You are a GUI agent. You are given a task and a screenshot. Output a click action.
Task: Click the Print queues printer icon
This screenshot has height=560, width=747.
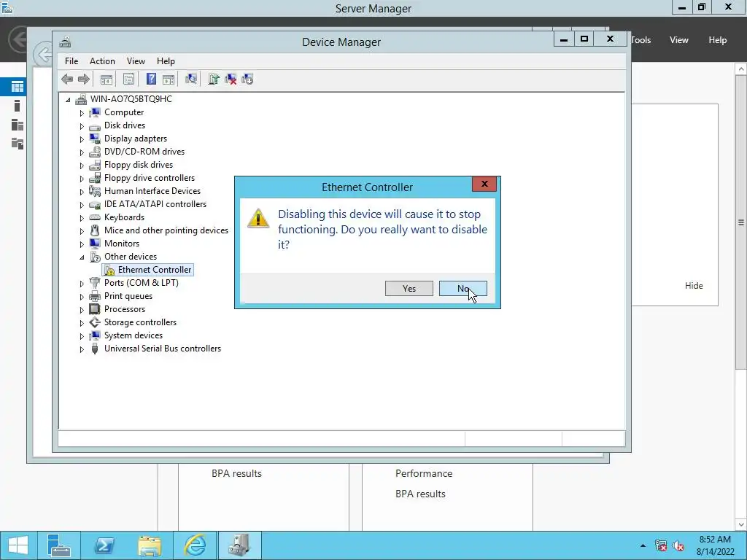pyautogui.click(x=95, y=296)
